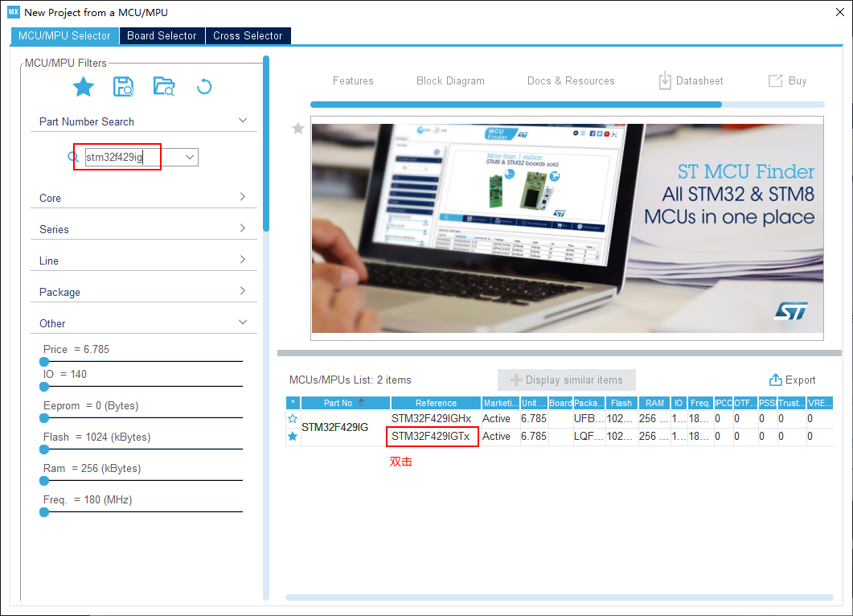853x616 pixels.
Task: Open the Block Diagram tab
Action: (x=450, y=81)
